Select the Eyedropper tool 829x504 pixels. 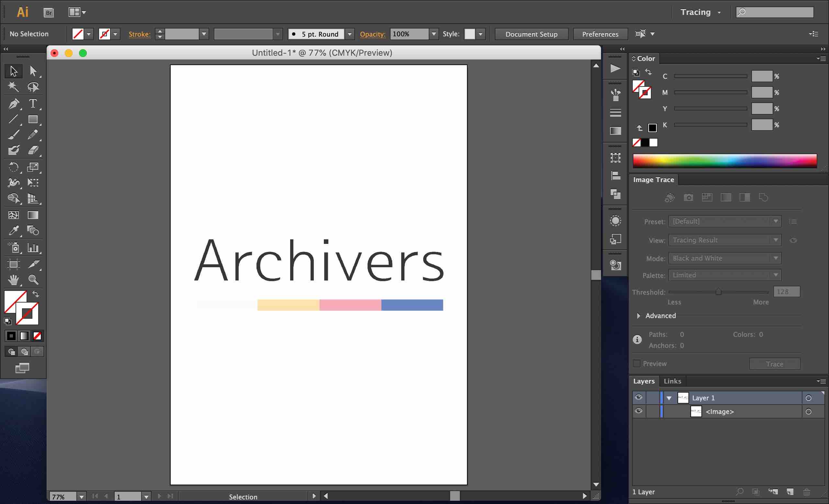(x=14, y=231)
